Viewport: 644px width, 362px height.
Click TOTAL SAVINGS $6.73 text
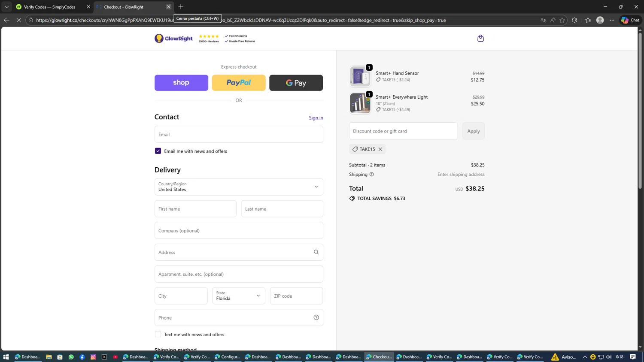381,199
